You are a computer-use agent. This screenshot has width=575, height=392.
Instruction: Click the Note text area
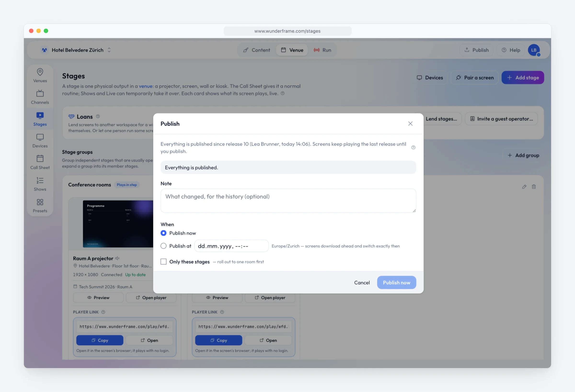[x=288, y=201]
